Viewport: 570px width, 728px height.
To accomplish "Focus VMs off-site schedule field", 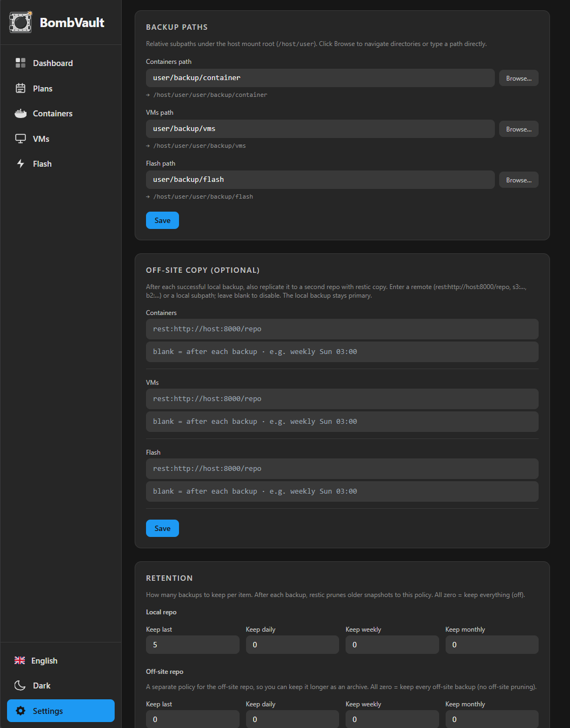I will coord(342,422).
